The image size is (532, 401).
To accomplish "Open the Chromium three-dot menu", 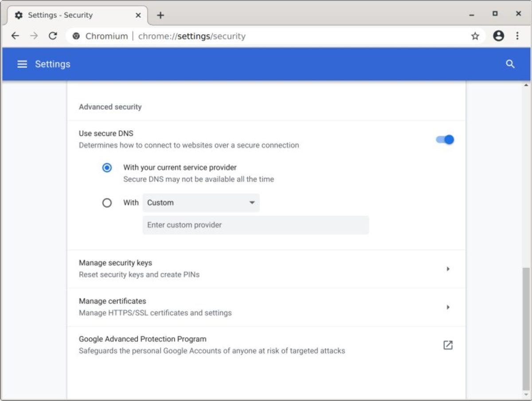I will pyautogui.click(x=518, y=36).
